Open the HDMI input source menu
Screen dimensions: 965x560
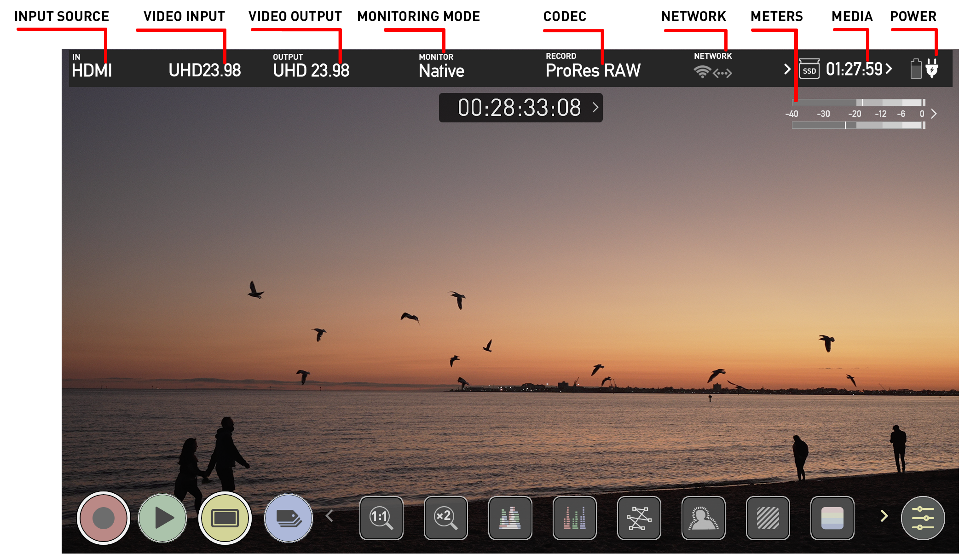(92, 70)
